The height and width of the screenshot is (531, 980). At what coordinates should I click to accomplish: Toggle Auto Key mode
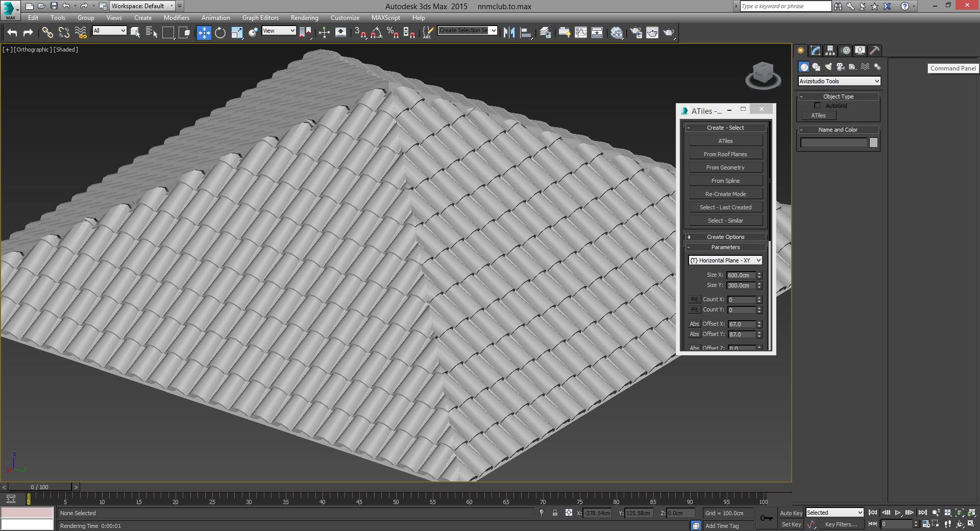(791, 513)
